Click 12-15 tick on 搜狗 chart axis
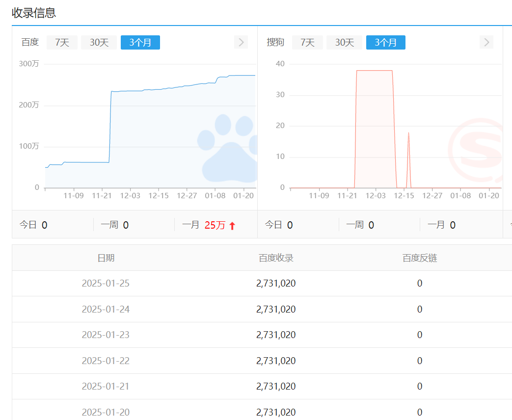512x420 pixels. tap(404, 195)
